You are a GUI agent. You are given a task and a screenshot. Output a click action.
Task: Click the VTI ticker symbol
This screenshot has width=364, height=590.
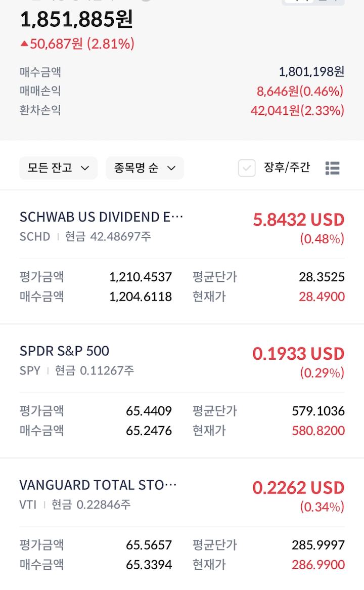[28, 504]
